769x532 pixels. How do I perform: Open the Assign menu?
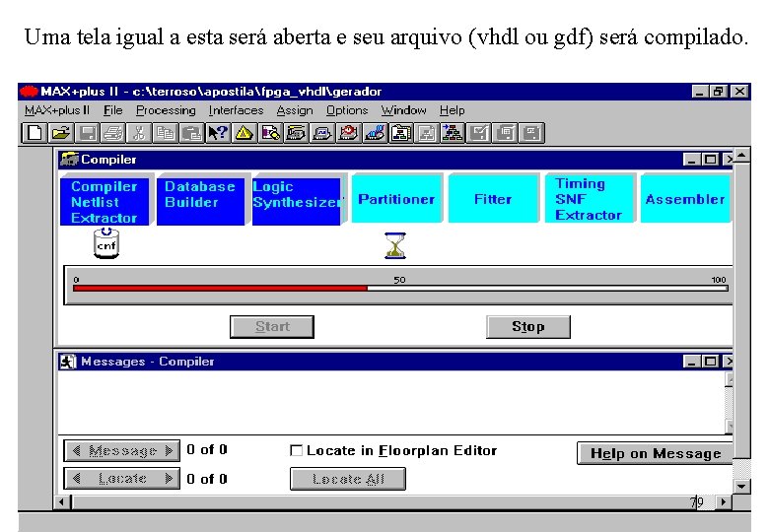click(x=295, y=110)
